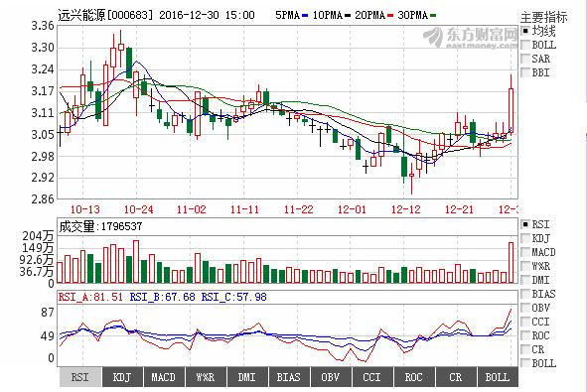The height and width of the screenshot is (392, 587).
Task: Switch to the KDJ bottom tab
Action: 122,377
